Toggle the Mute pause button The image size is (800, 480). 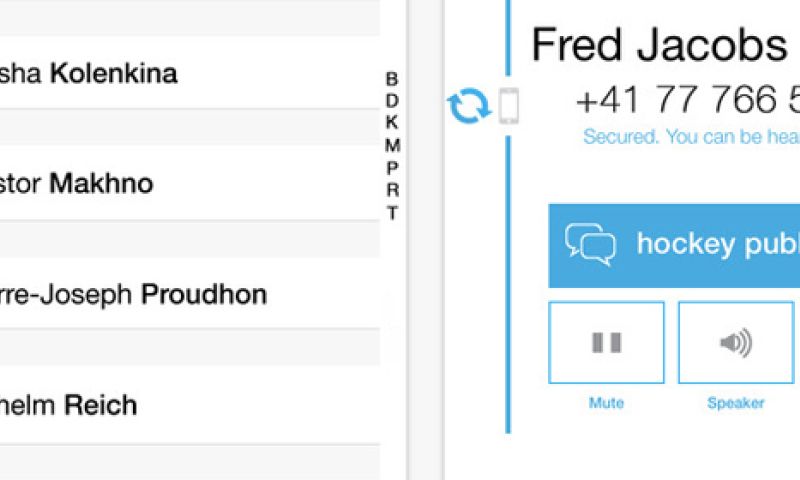pyautogui.click(x=606, y=342)
